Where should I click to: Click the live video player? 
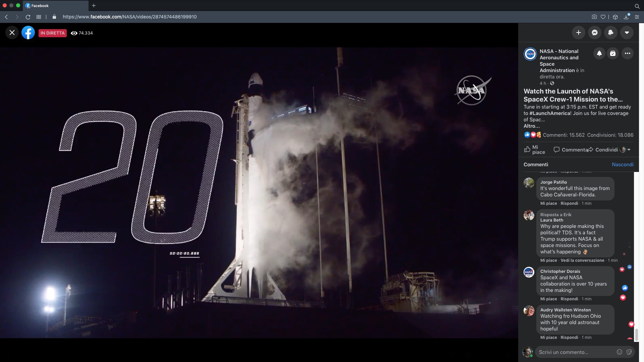coord(259,192)
